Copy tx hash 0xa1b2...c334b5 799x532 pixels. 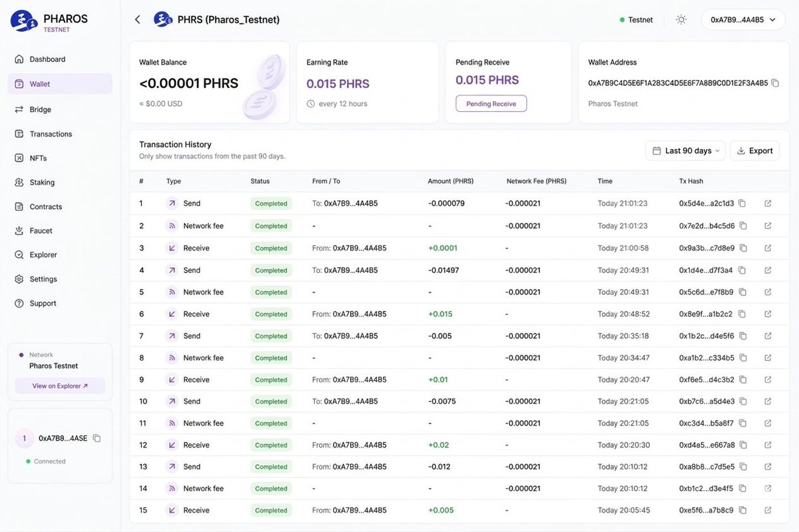point(742,358)
